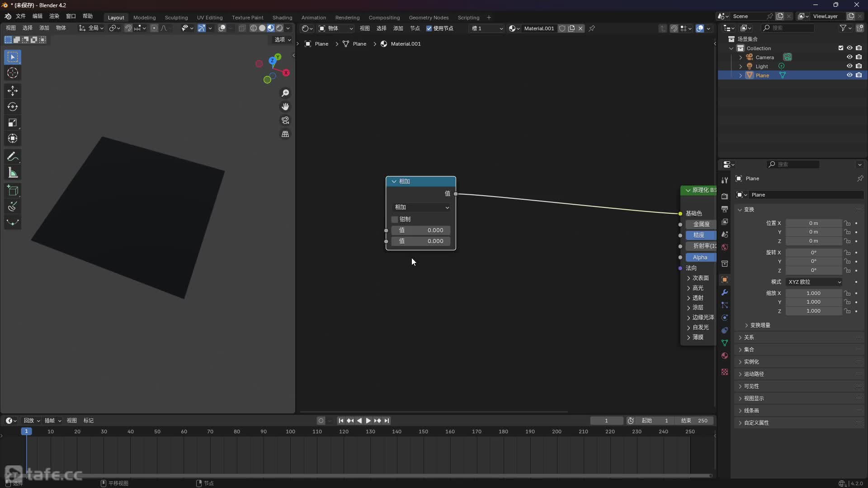Open the Output properties tab
The width and height of the screenshot is (868, 488).
(x=725, y=209)
